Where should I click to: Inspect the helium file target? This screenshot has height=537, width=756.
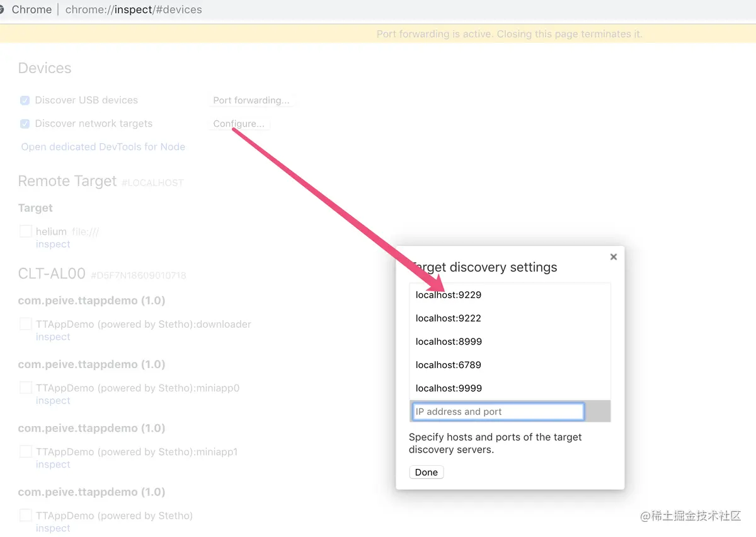tap(53, 244)
